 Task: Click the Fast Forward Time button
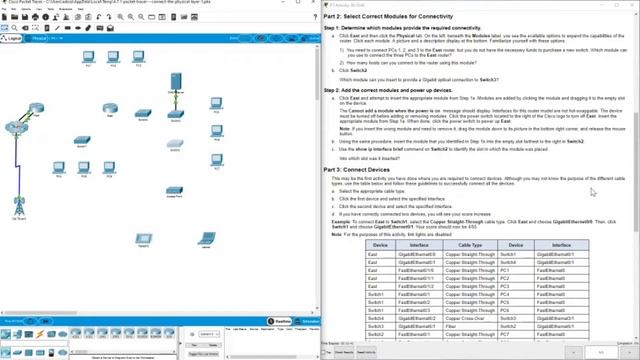click(45, 321)
